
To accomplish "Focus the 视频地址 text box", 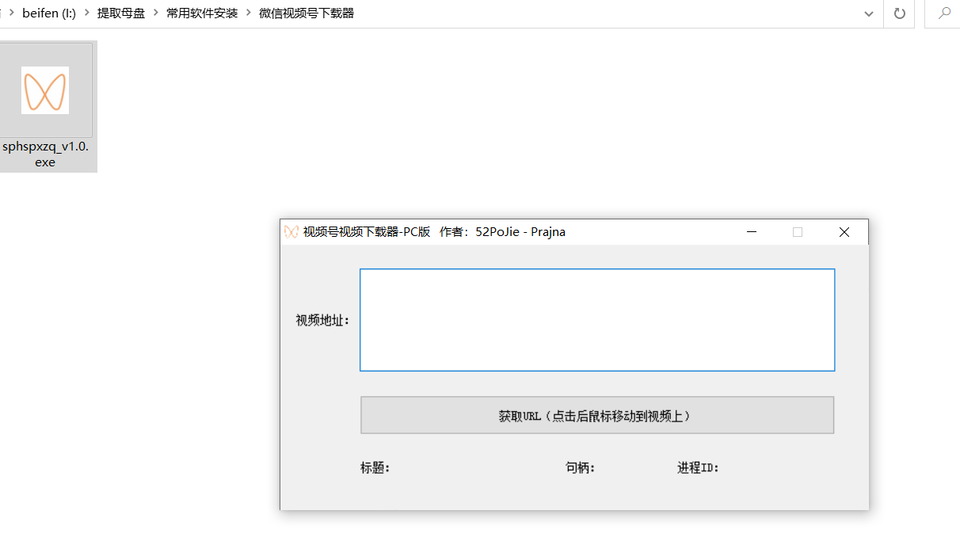I will pyautogui.click(x=596, y=320).
